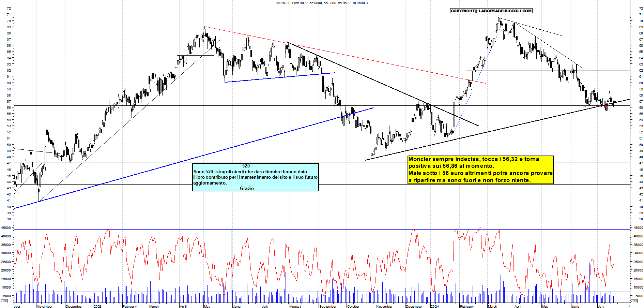This screenshot has height=308, width=644.
Task: Click the small red arrow marker near July candles
Action: (x=605, y=106)
